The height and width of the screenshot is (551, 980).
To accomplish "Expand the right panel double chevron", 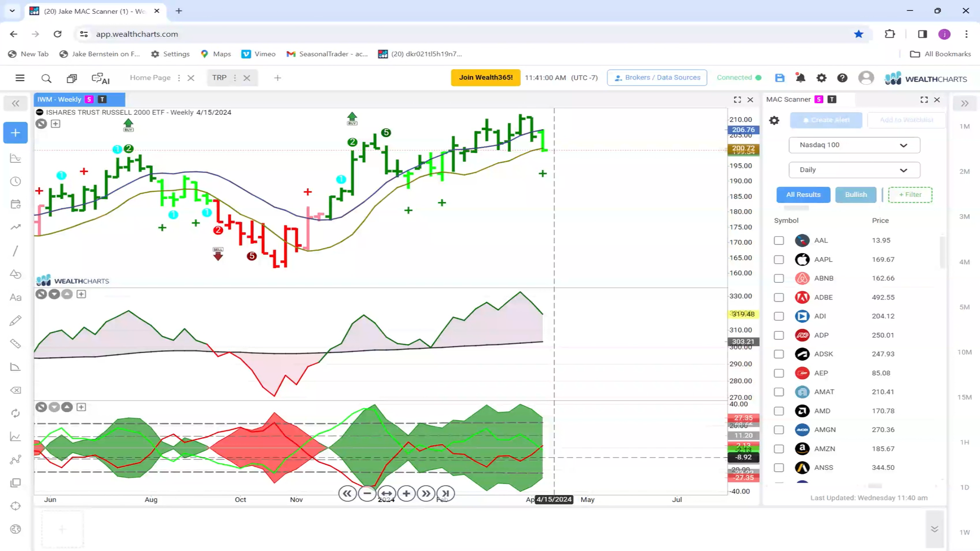I will pyautogui.click(x=964, y=104).
